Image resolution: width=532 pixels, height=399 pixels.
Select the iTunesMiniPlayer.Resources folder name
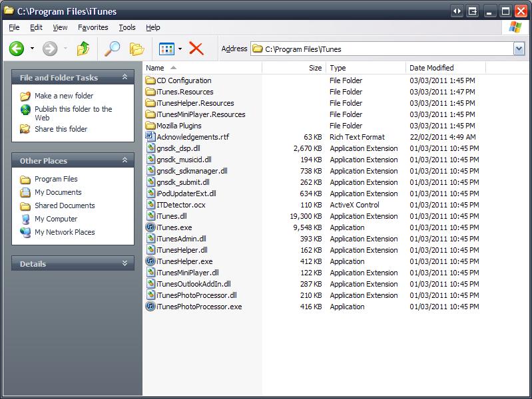click(x=201, y=114)
